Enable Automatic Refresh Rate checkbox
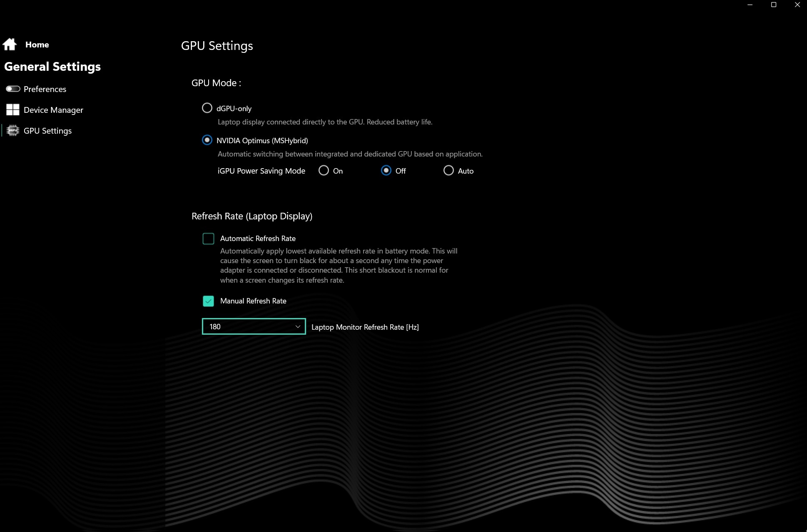The width and height of the screenshot is (807, 532). click(208, 239)
